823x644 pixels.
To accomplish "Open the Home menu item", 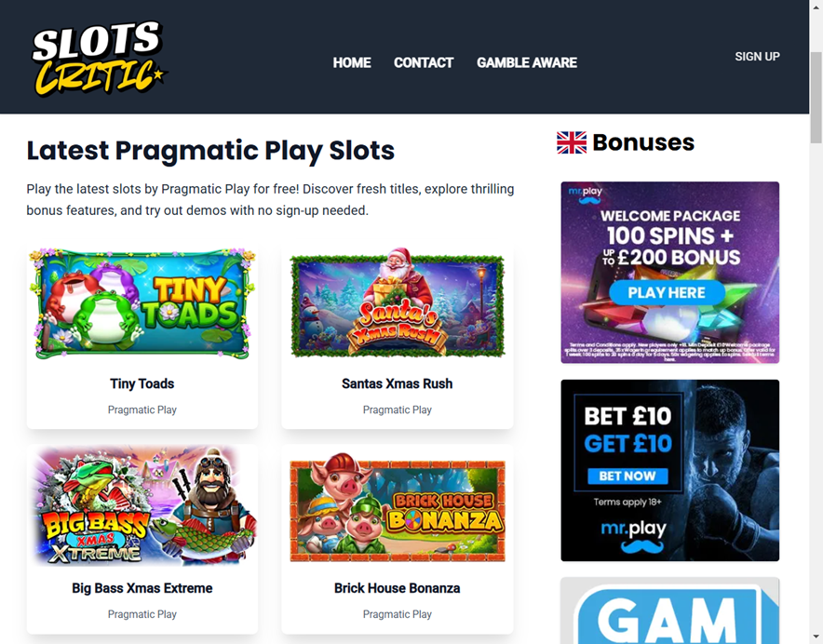I will (x=352, y=63).
